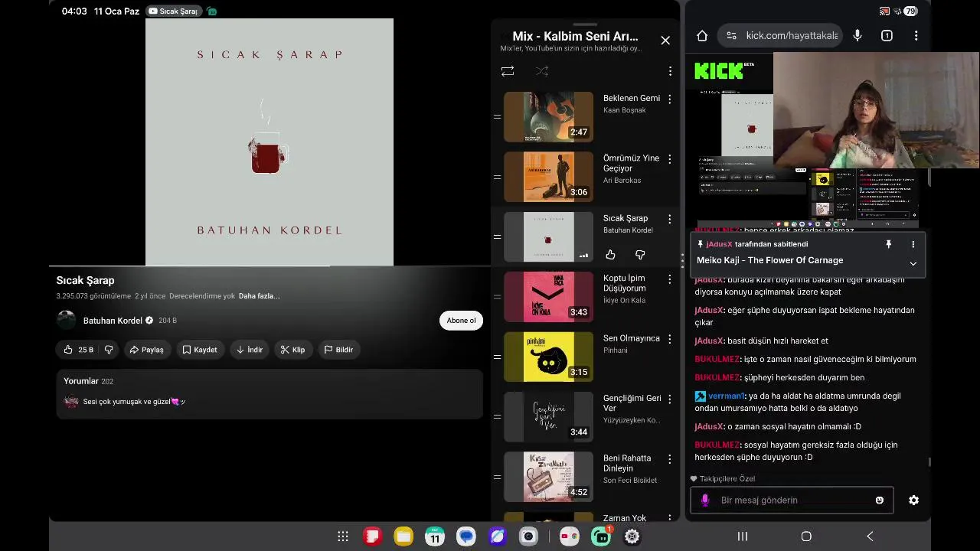Open chat identity icon in message box

(705, 500)
